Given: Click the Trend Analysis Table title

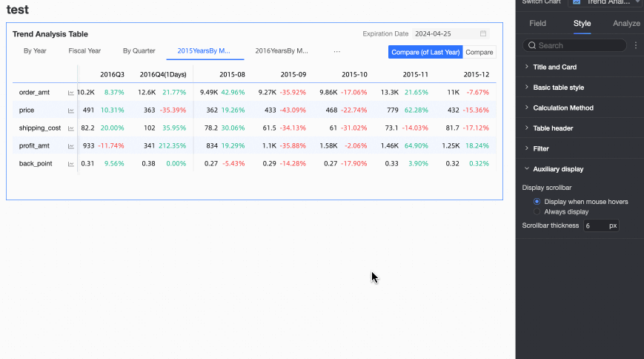Looking at the screenshot, I should tap(50, 34).
